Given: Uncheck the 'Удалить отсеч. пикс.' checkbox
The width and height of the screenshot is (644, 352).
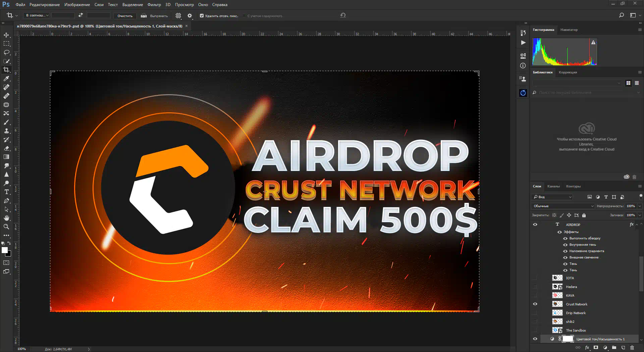Looking at the screenshot, I should tap(202, 16).
